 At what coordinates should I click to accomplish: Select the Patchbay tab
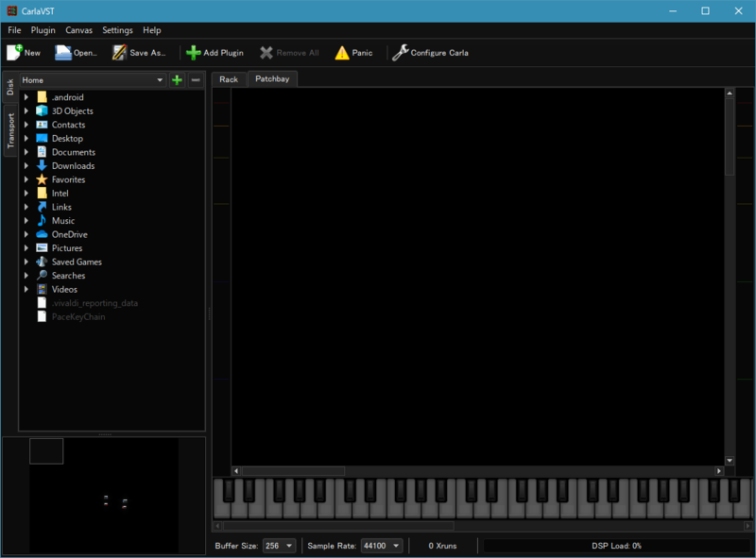point(272,78)
